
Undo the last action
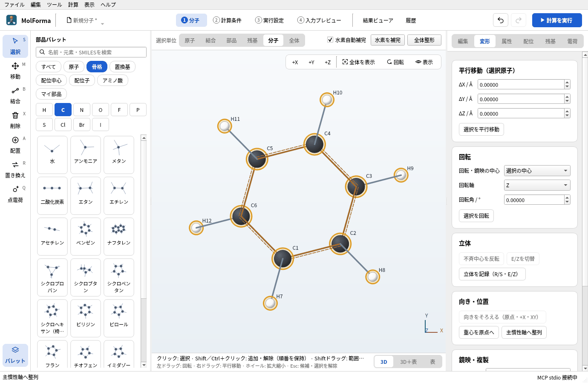(x=501, y=20)
